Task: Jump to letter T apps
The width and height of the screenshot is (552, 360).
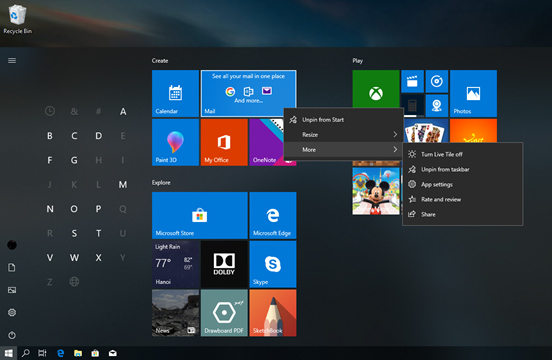Action: click(x=99, y=233)
